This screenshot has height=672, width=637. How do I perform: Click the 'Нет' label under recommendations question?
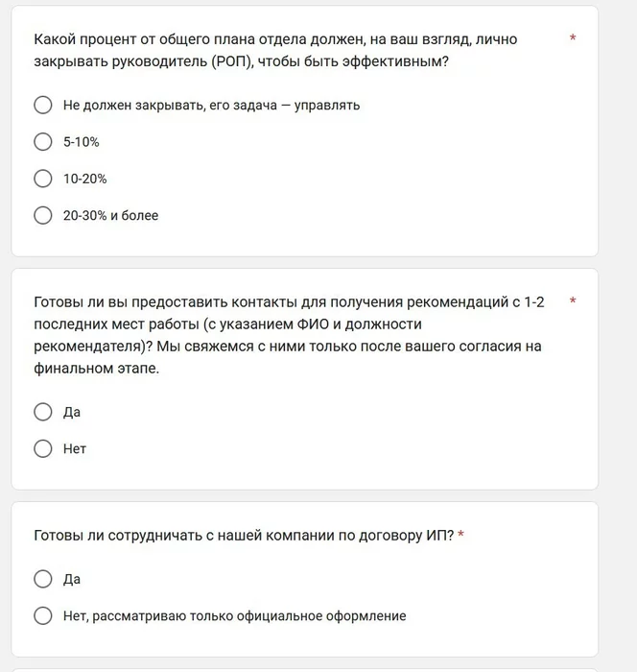(x=75, y=448)
